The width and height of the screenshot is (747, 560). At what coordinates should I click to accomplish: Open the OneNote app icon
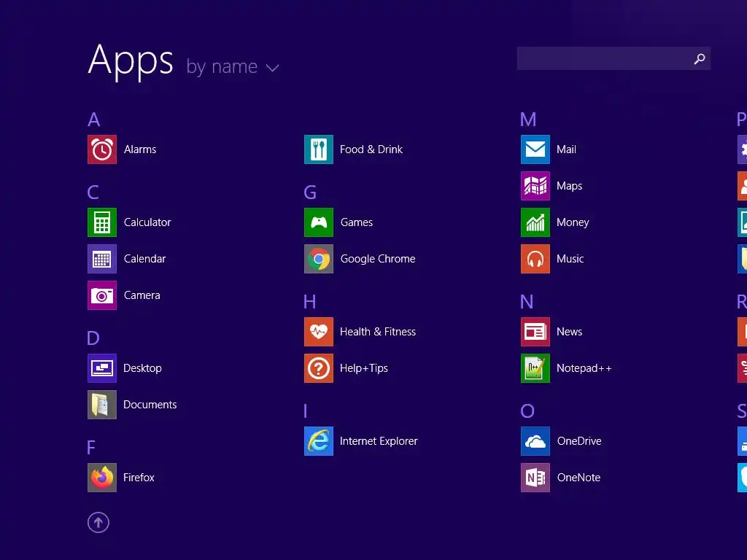click(535, 478)
